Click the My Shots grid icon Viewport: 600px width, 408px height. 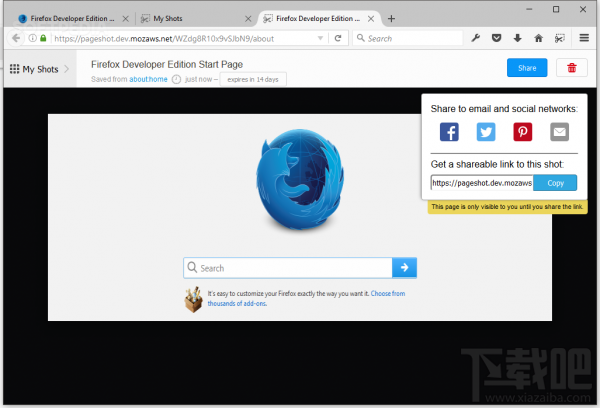point(15,69)
